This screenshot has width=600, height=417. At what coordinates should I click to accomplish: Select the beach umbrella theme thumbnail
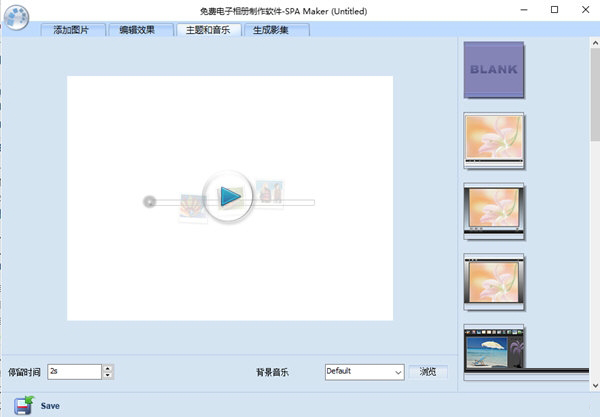494,351
